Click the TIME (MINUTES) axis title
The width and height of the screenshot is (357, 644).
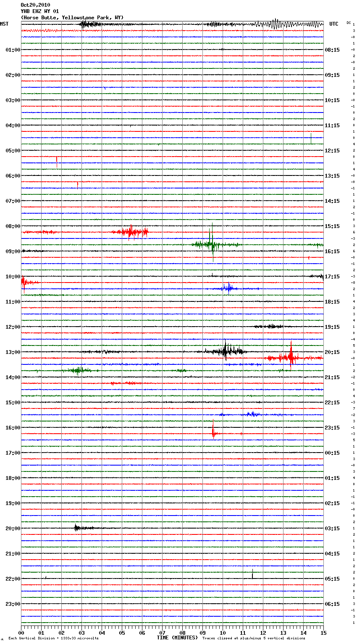pos(177,638)
